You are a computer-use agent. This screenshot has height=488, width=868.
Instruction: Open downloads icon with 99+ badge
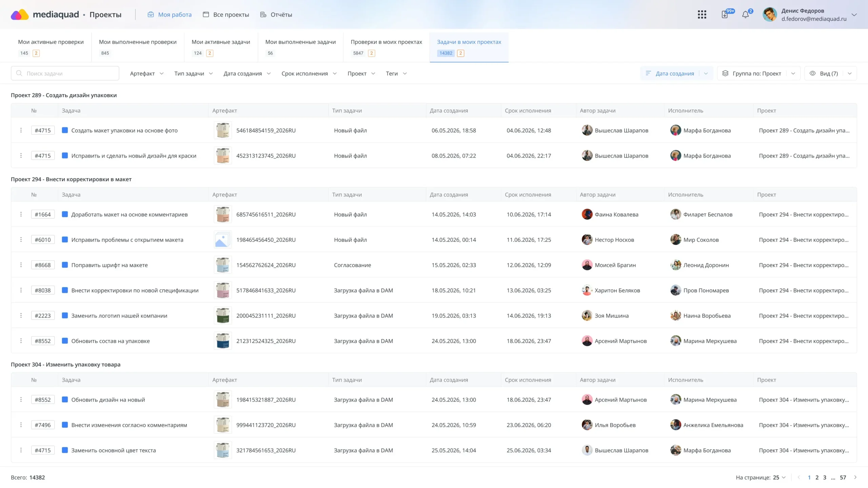point(725,15)
